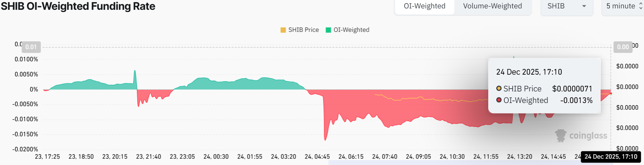644x165 pixels.
Task: Click the yellow SHIB Price legend square
Action: (x=283, y=30)
